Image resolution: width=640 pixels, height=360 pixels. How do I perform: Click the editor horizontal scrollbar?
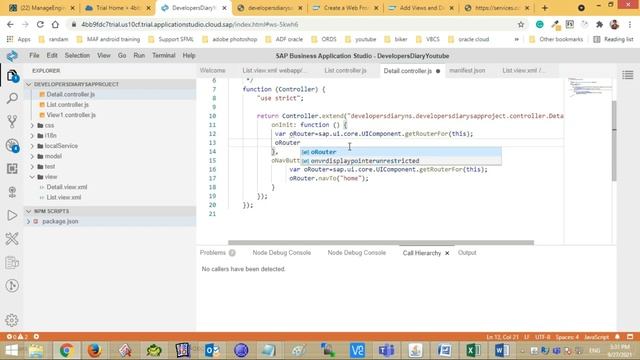(381, 242)
